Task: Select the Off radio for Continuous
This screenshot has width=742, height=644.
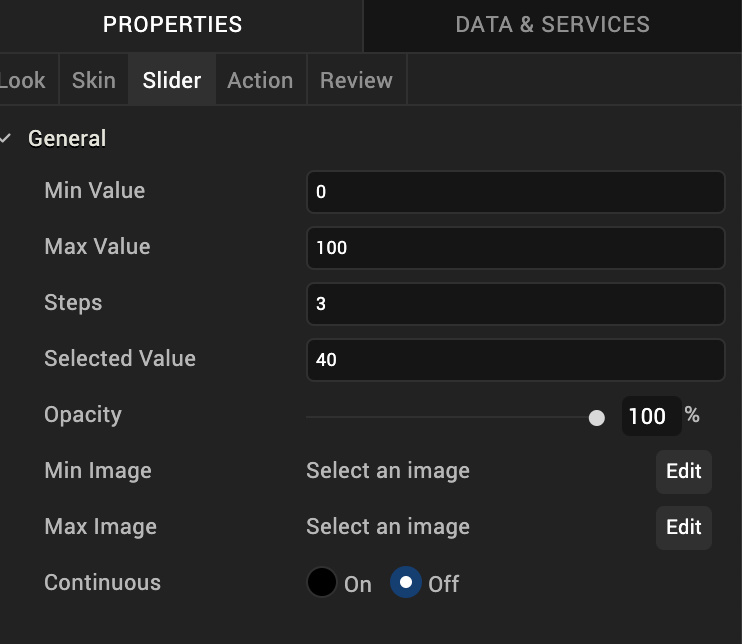Action: [405, 583]
